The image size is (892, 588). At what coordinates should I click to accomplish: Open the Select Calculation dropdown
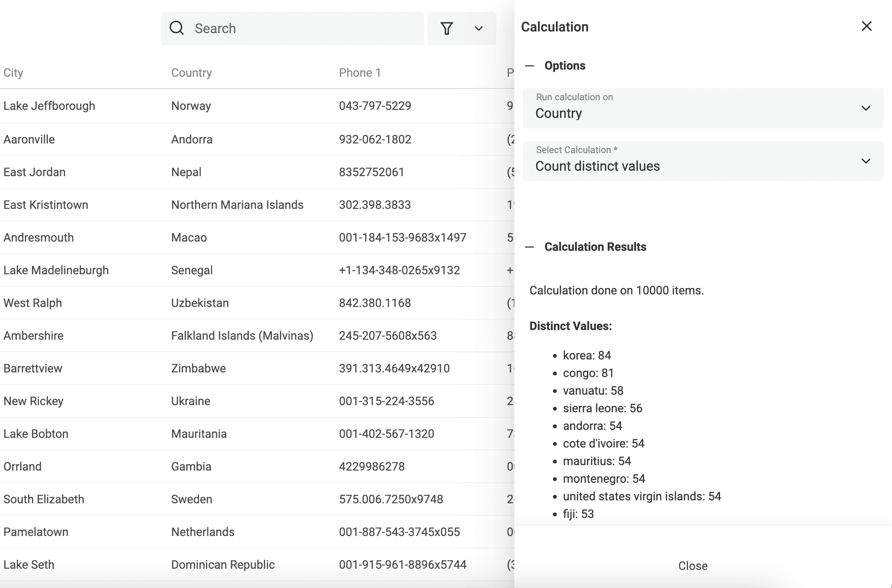pyautogui.click(x=703, y=161)
